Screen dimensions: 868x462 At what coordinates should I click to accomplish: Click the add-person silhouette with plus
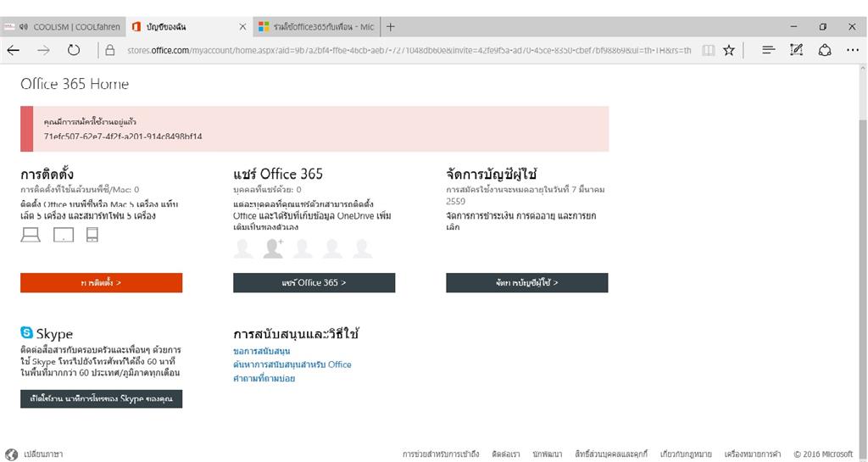coord(273,248)
